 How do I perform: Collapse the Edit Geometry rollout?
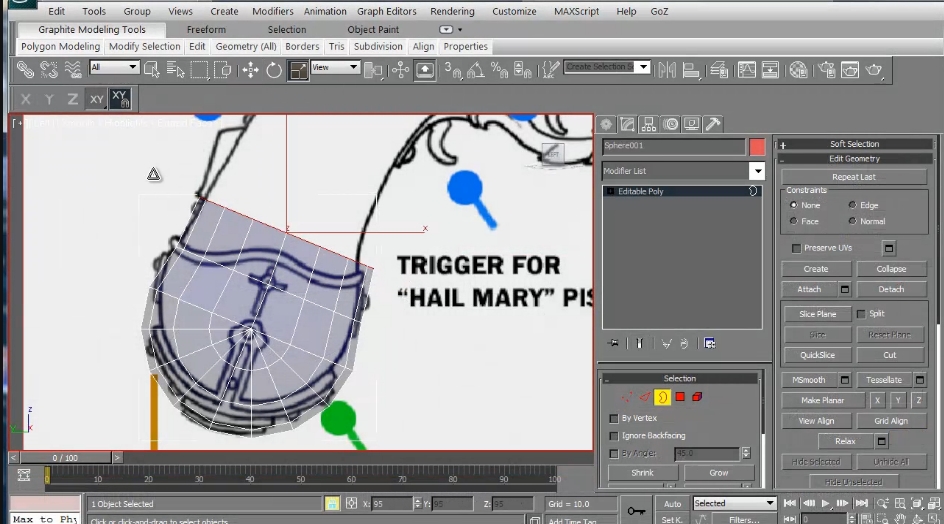click(855, 159)
